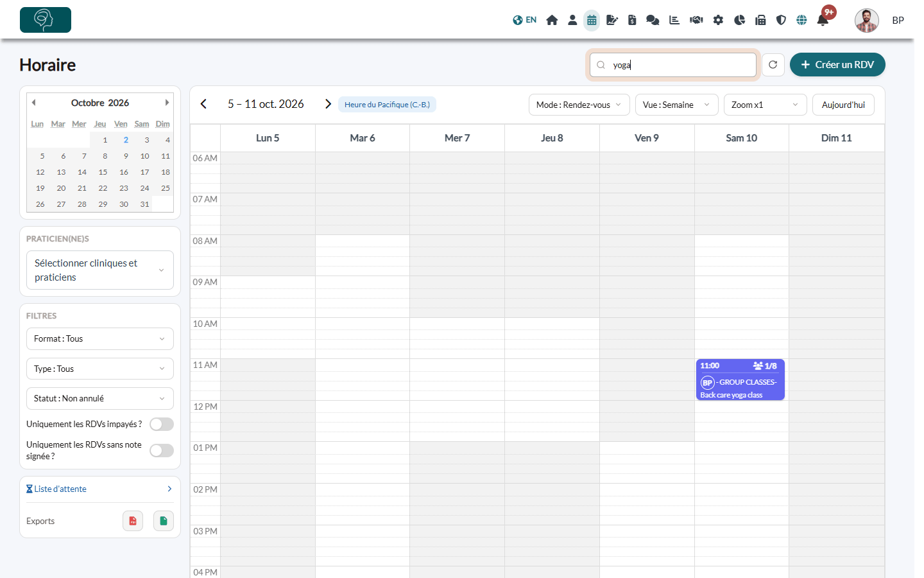Image resolution: width=924 pixels, height=578 pixels.
Task: Open the home page icon
Action: pyautogui.click(x=552, y=20)
